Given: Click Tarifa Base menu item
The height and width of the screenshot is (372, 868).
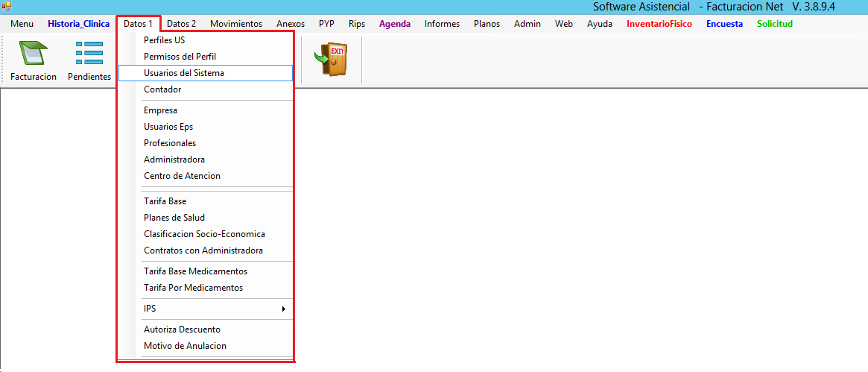Looking at the screenshot, I should click(x=165, y=201).
